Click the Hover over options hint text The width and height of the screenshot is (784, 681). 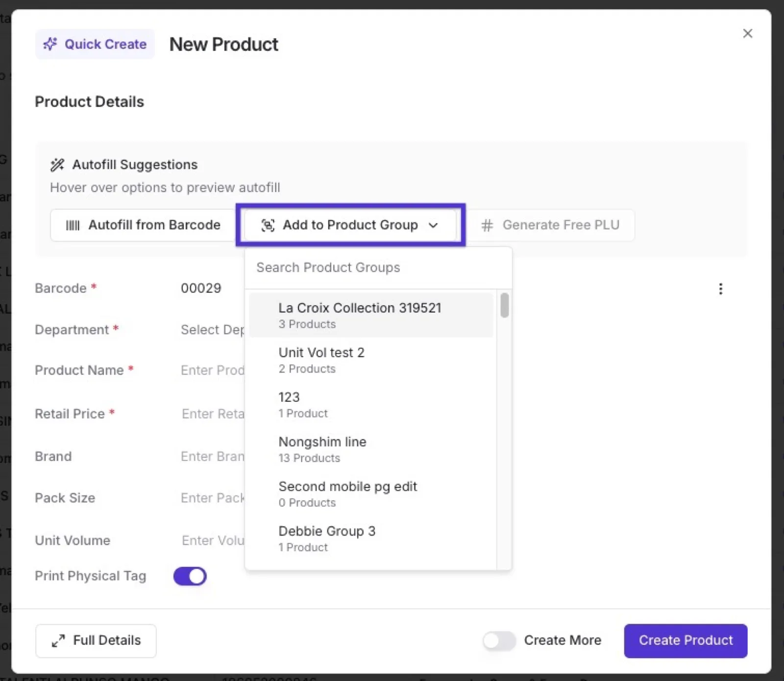tap(165, 188)
